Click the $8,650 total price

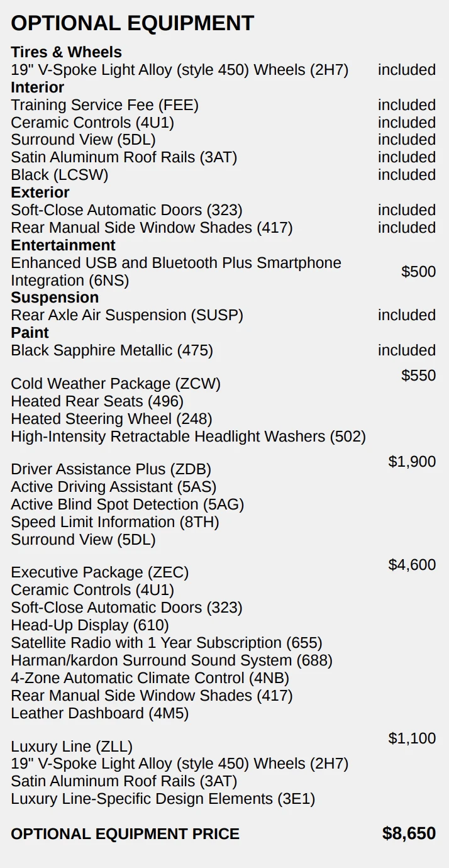(409, 834)
